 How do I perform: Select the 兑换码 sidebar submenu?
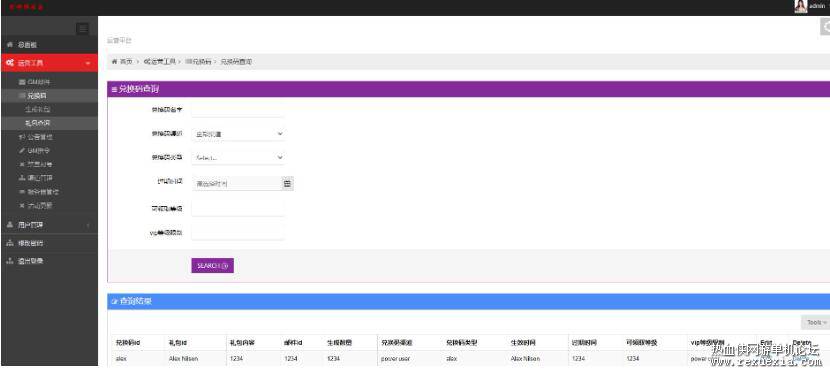[x=49, y=96]
